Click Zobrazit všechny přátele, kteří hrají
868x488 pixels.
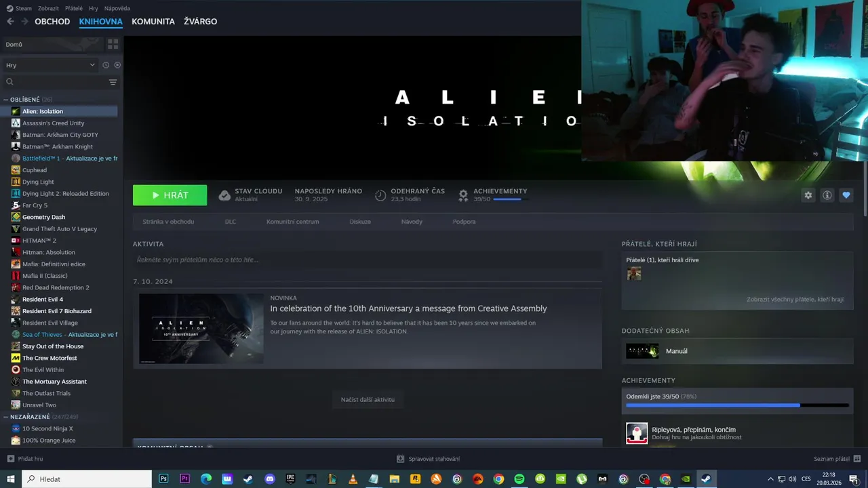coord(795,299)
